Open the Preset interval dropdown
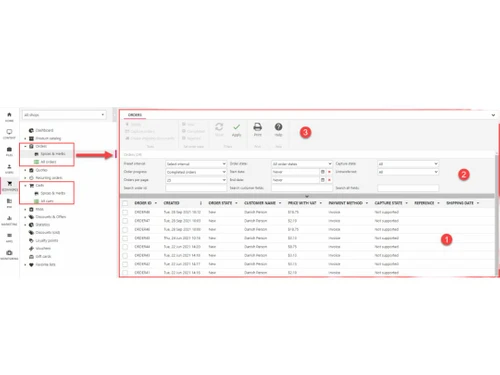 pyautogui.click(x=196, y=164)
